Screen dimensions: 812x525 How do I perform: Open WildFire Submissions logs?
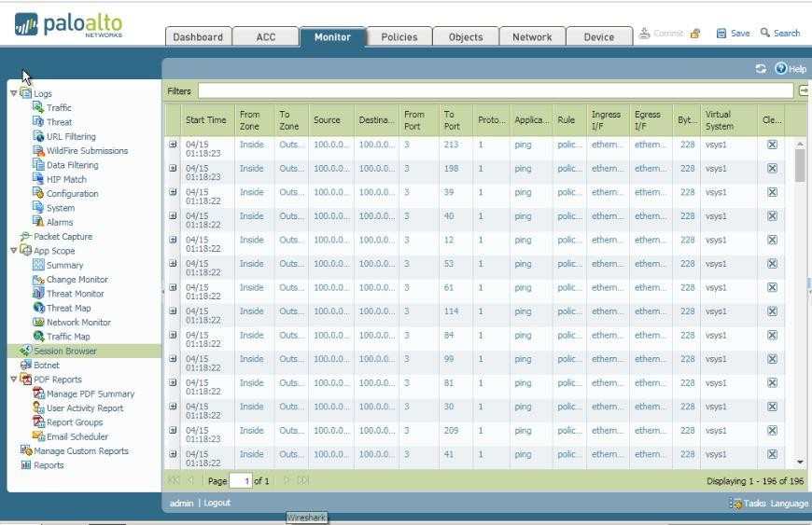[87, 151]
